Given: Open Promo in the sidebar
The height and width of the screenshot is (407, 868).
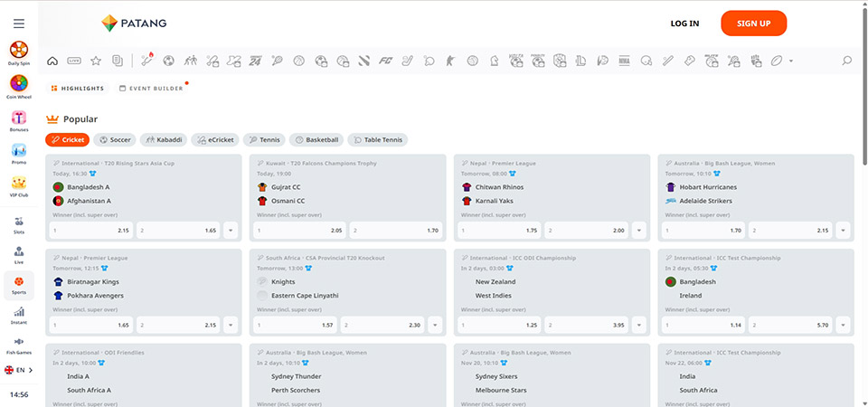Looking at the screenshot, I should [19, 154].
